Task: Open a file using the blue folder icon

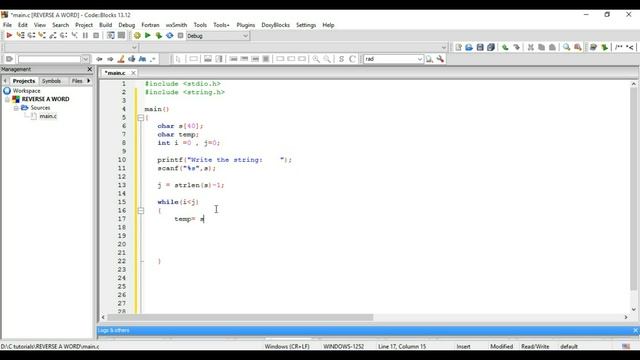Action: (469, 47)
